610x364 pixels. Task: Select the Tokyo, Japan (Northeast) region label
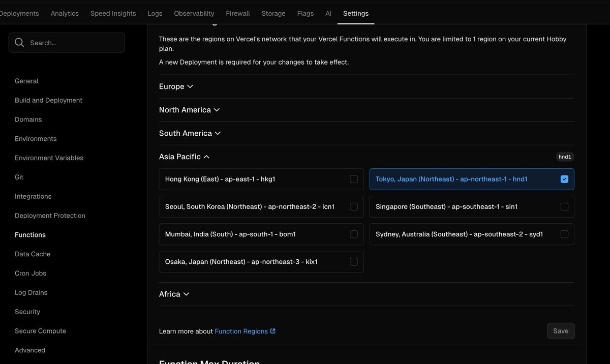(x=451, y=179)
